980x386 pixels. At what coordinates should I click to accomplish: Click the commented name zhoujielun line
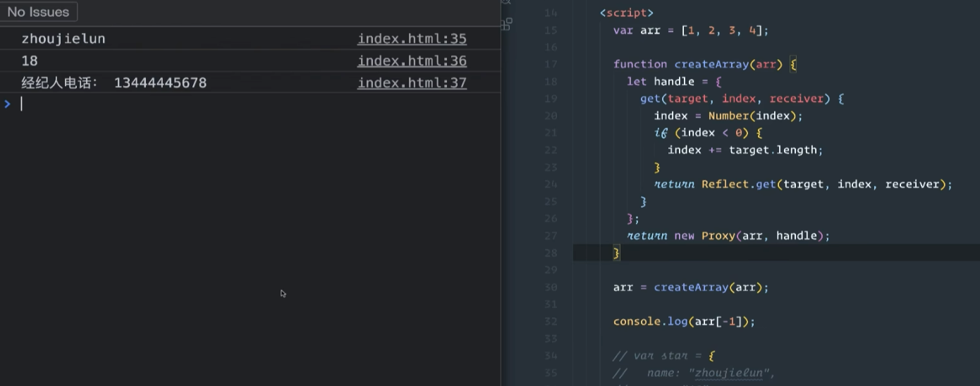694,373
